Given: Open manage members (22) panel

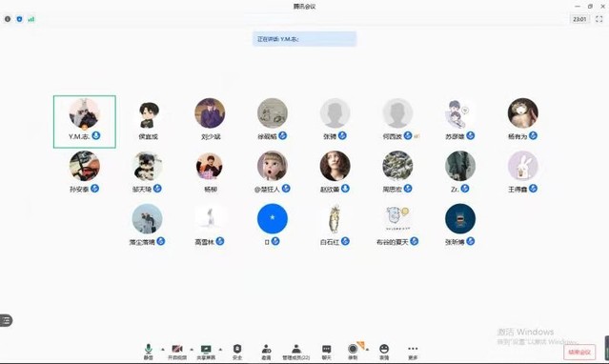Looking at the screenshot, I should (x=296, y=352).
